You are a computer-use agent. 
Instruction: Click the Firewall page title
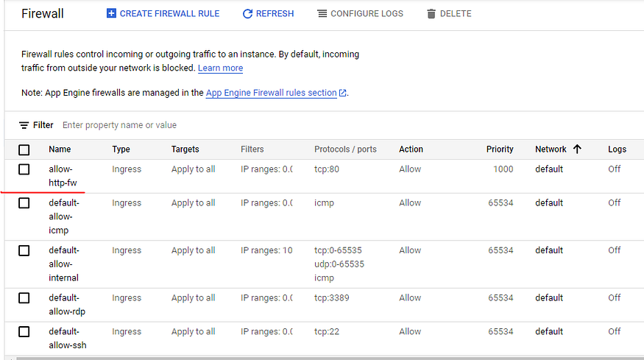coord(42,13)
